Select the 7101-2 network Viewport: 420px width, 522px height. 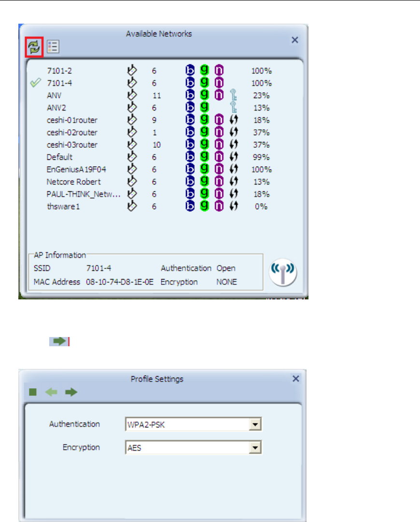coord(59,71)
